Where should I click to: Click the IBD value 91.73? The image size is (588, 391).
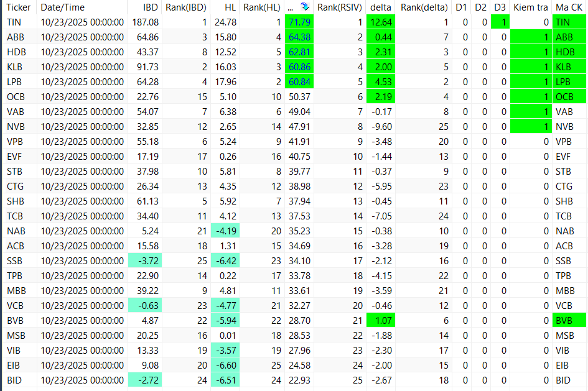(x=147, y=67)
